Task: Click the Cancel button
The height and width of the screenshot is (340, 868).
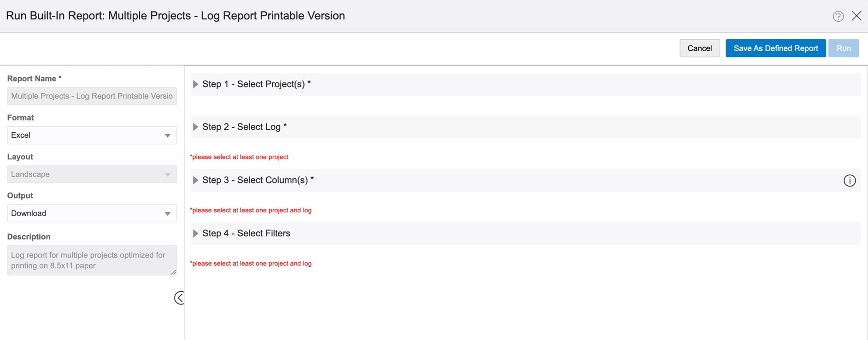Action: (699, 48)
